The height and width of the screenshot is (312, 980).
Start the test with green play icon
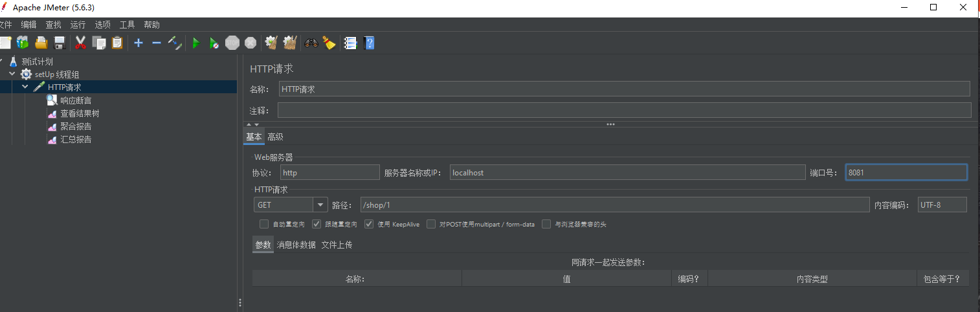pos(195,43)
